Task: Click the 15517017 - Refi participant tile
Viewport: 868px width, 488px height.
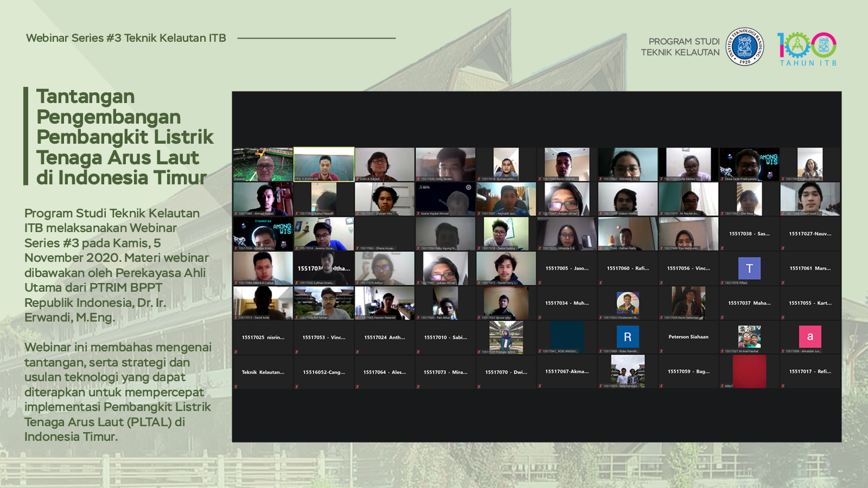Action: (x=810, y=371)
